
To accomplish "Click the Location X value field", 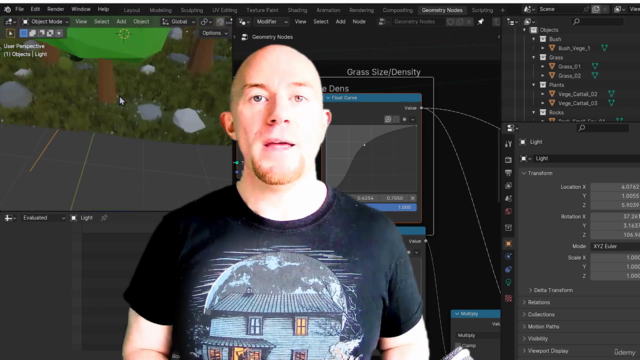I will coord(615,187).
